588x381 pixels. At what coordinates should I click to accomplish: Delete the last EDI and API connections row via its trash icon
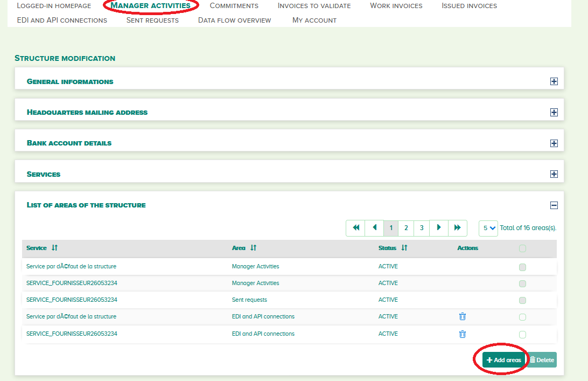pos(463,334)
